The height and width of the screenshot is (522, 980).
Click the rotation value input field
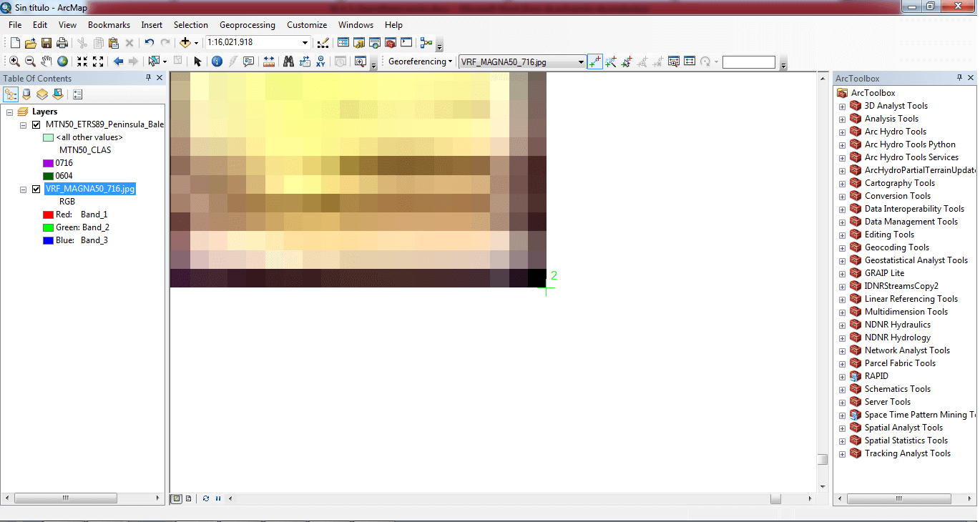click(x=748, y=62)
